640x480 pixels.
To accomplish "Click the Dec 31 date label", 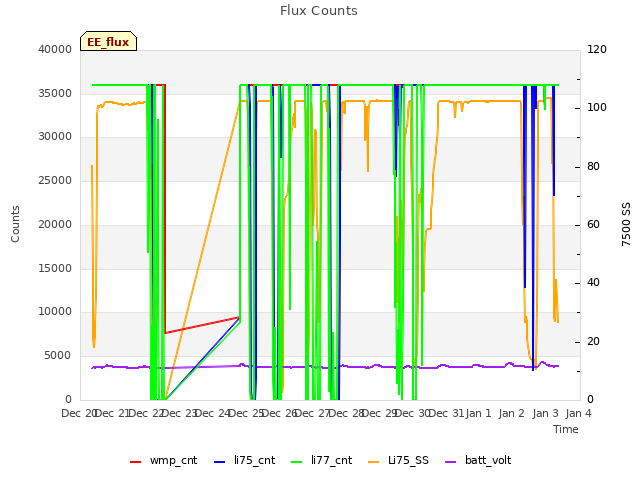I will pyautogui.click(x=447, y=413).
